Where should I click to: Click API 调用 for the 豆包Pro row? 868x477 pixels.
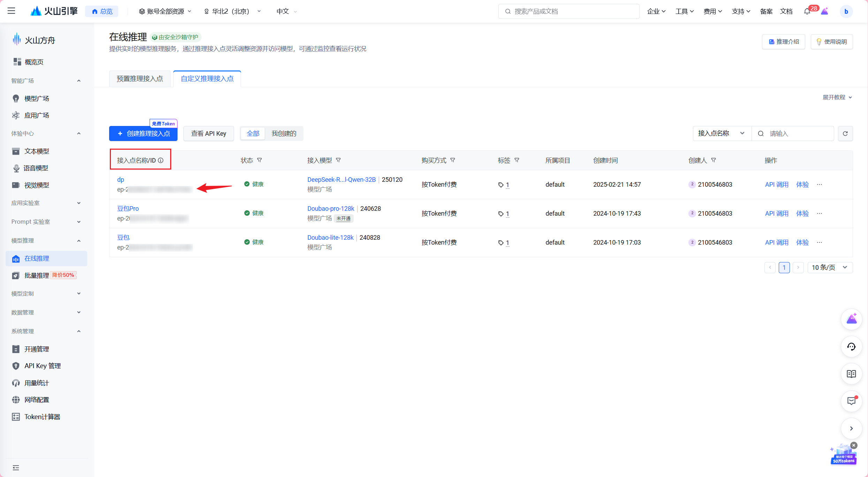coord(777,214)
